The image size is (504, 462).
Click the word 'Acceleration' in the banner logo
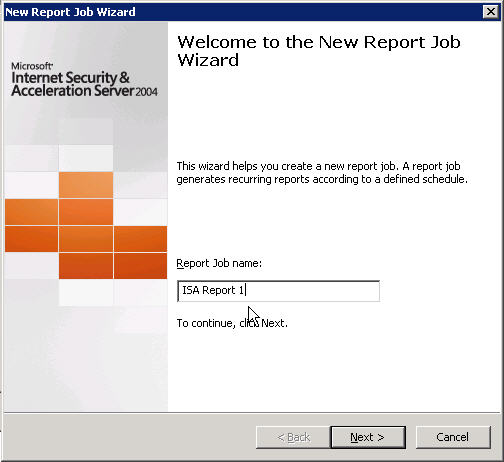[x=51, y=91]
